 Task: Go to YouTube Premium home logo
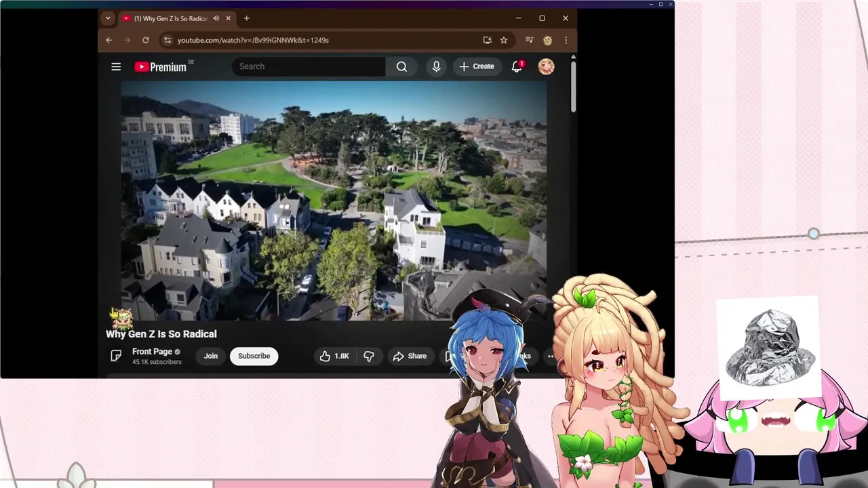click(x=161, y=66)
